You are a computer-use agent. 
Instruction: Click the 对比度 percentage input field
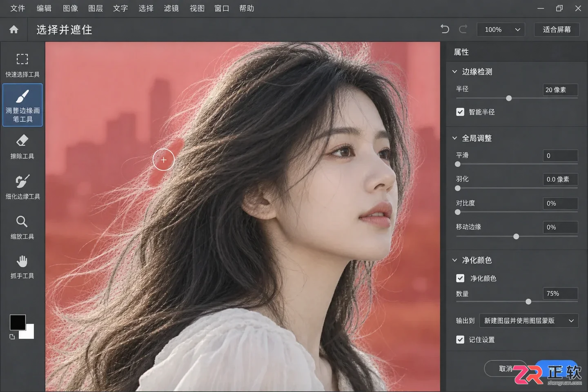[560, 203]
